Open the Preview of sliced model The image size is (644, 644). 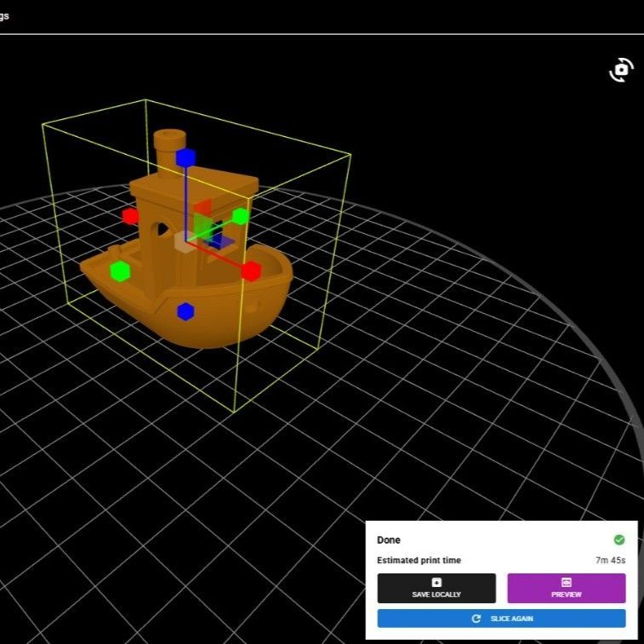(x=567, y=588)
